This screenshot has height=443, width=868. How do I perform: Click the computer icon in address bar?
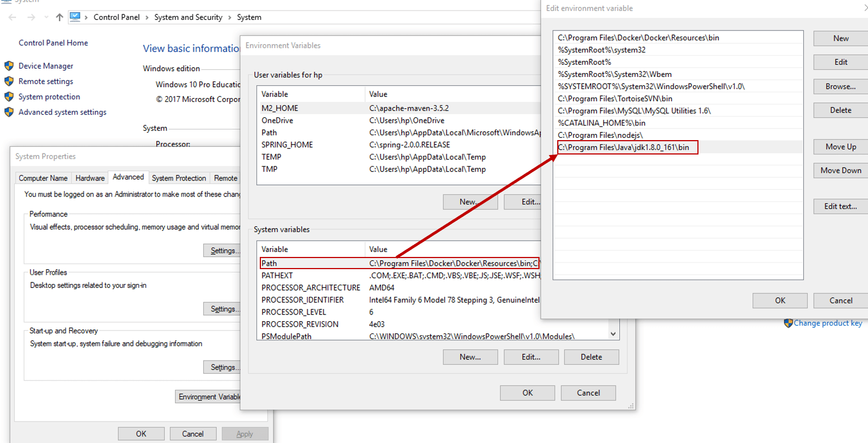[75, 17]
